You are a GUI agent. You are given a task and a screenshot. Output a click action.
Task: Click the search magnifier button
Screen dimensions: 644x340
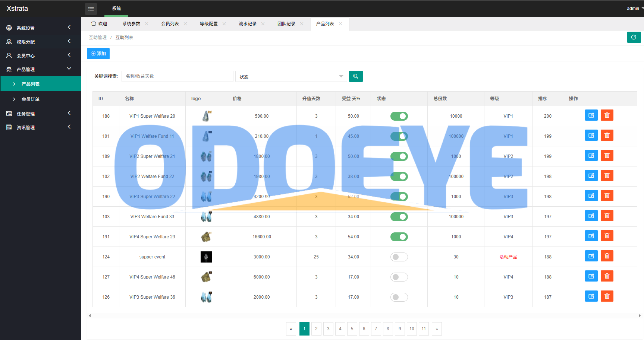pyautogui.click(x=355, y=76)
